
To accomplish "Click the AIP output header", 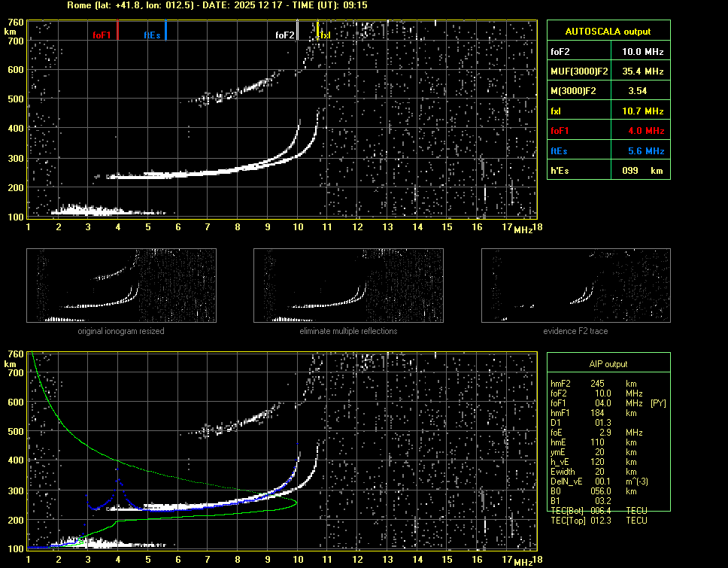I will (608, 364).
